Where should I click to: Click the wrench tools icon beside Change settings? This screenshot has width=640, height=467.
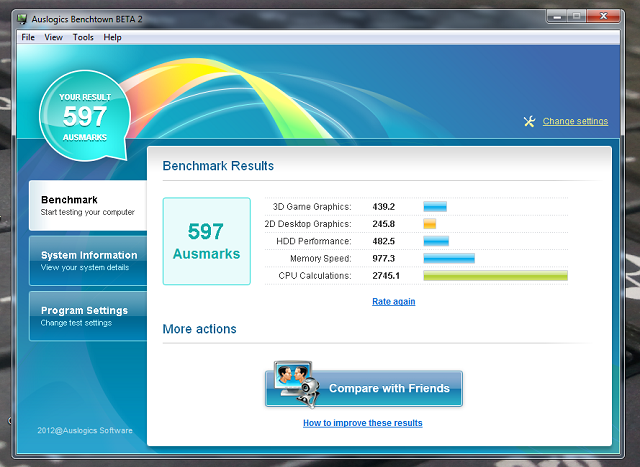coord(529,121)
